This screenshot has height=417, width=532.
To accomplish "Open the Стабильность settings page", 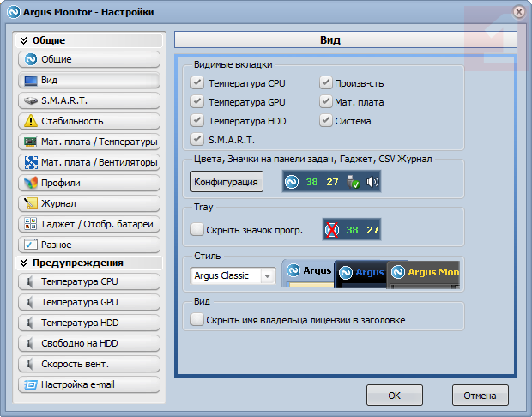I will coord(89,121).
